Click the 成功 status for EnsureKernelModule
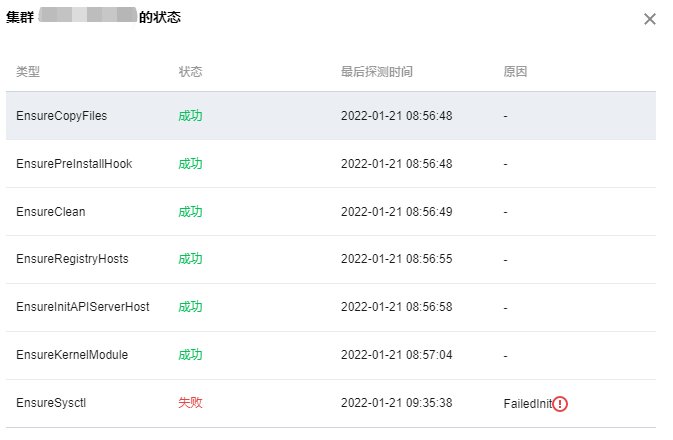Viewport: 673px width, 440px height. coord(190,355)
